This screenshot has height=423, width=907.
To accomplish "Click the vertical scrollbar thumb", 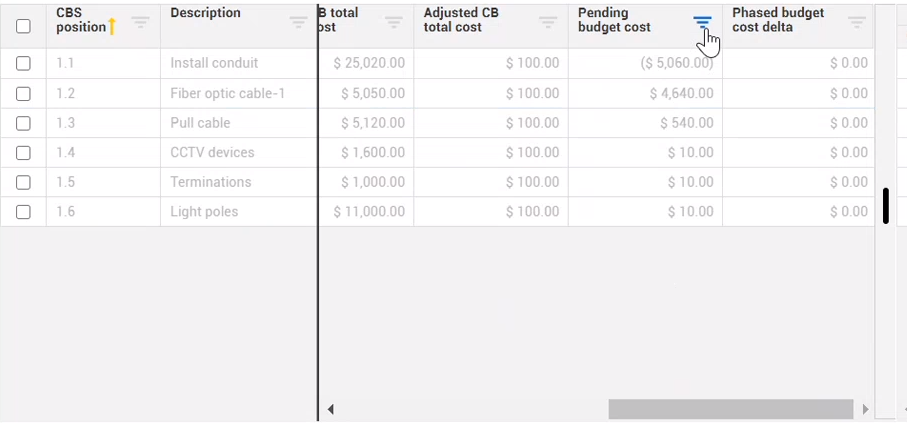I will (x=886, y=206).
